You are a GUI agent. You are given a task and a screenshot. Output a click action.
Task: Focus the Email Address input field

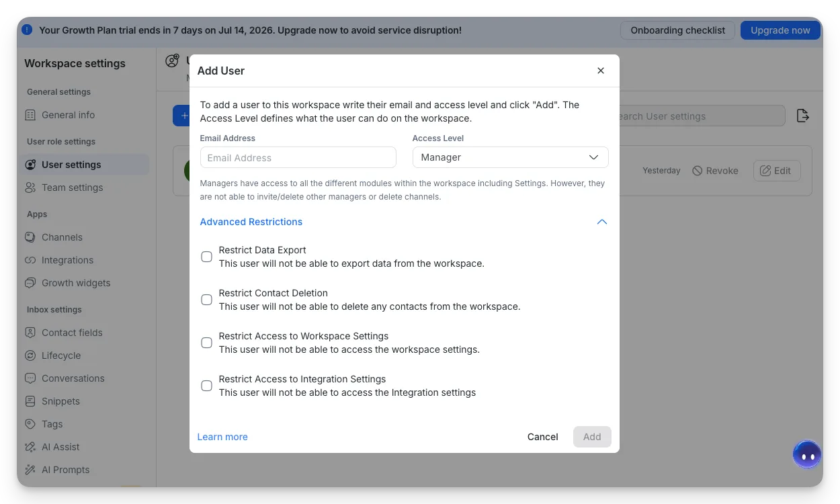[298, 157]
